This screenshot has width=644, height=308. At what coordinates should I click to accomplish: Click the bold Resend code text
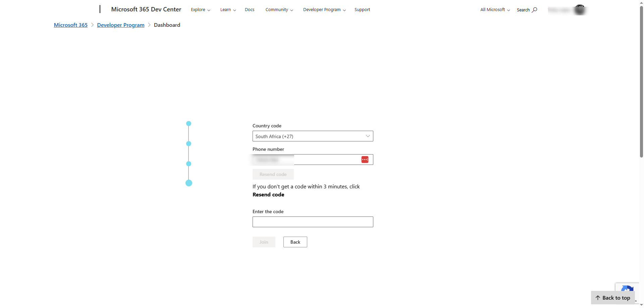coord(268,195)
